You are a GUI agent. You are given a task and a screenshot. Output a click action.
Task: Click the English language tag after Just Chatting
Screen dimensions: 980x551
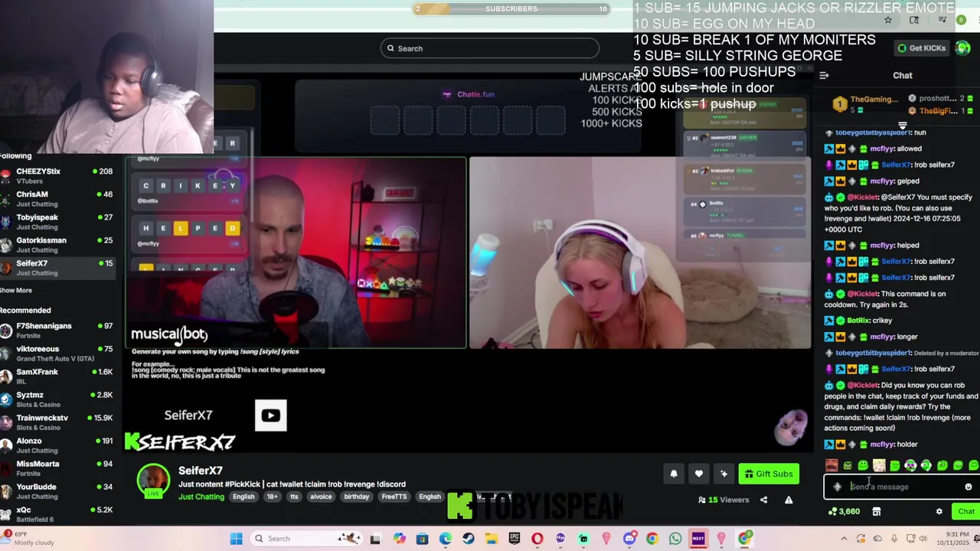click(x=243, y=497)
